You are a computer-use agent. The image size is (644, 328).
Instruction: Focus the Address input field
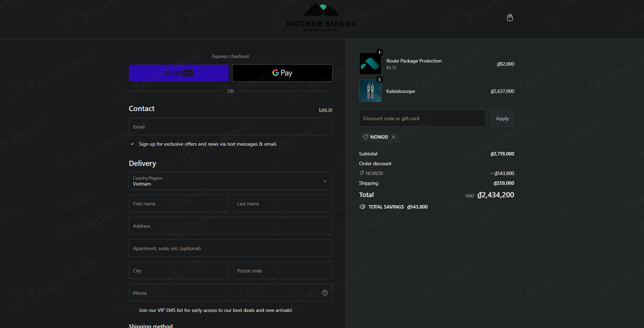230,226
